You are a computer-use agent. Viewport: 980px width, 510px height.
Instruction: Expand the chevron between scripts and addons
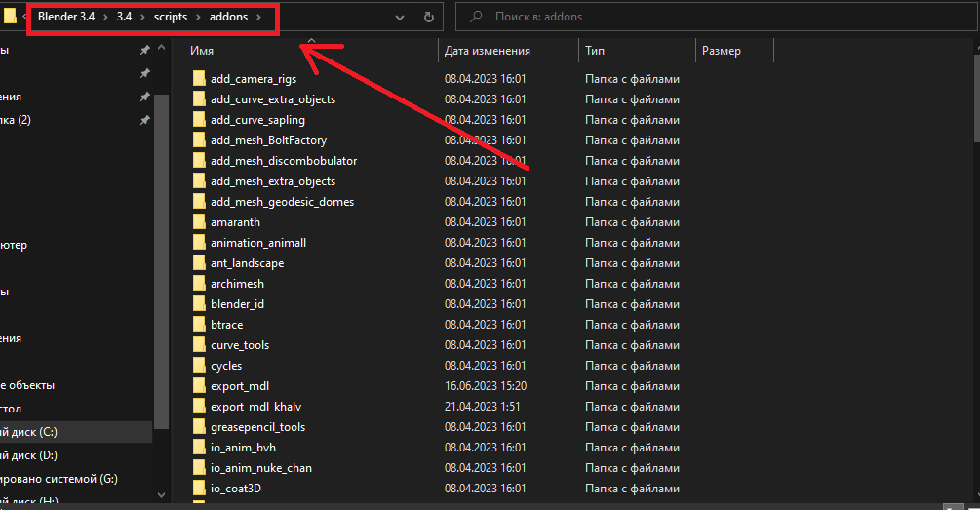coord(198,17)
